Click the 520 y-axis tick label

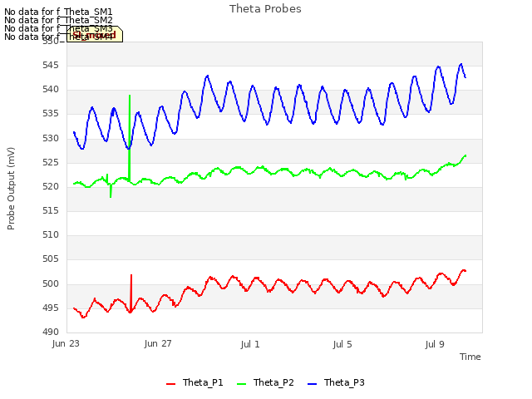coord(51,186)
